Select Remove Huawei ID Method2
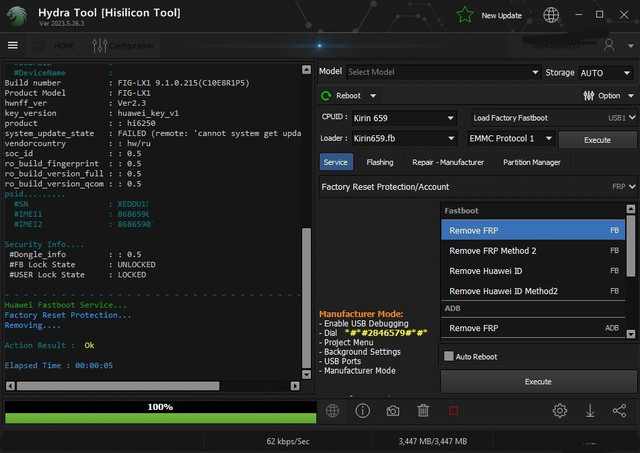The height and width of the screenshot is (453, 640). point(533,291)
